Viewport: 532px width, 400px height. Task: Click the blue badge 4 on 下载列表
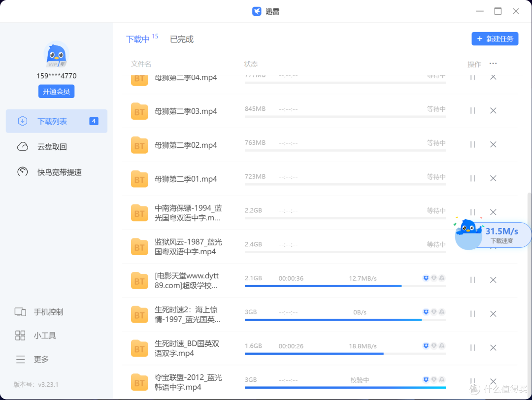(x=94, y=121)
